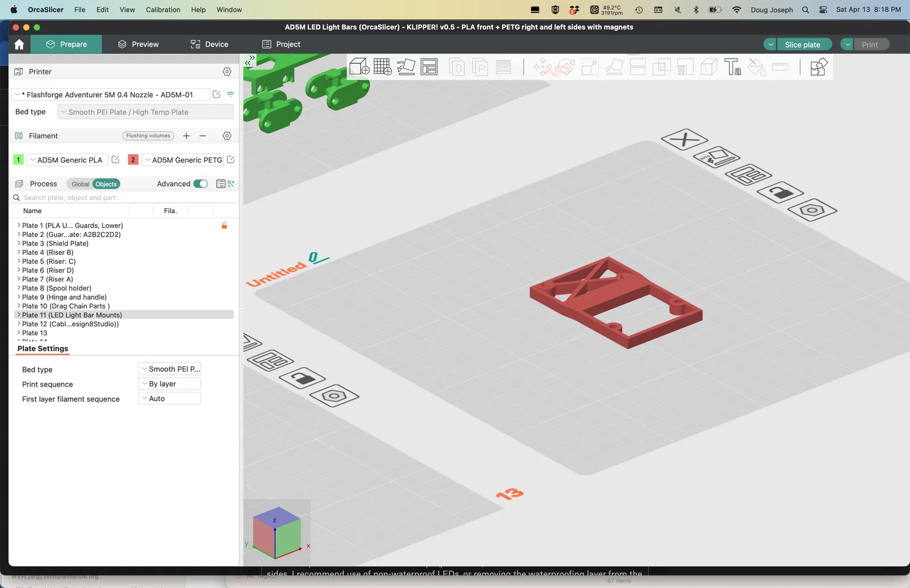Open the Slice plate options arrow
Viewport: 910px width, 588px height.
pyautogui.click(x=771, y=44)
